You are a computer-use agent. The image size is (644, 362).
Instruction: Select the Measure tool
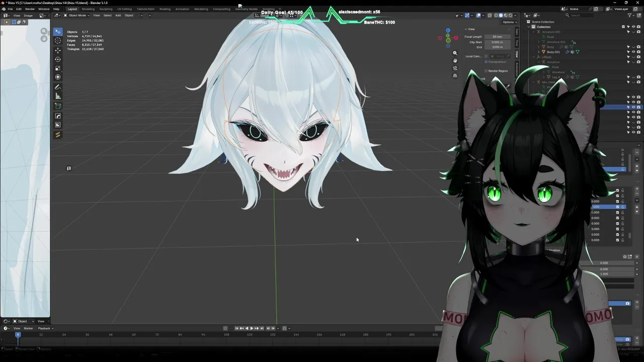tap(58, 96)
